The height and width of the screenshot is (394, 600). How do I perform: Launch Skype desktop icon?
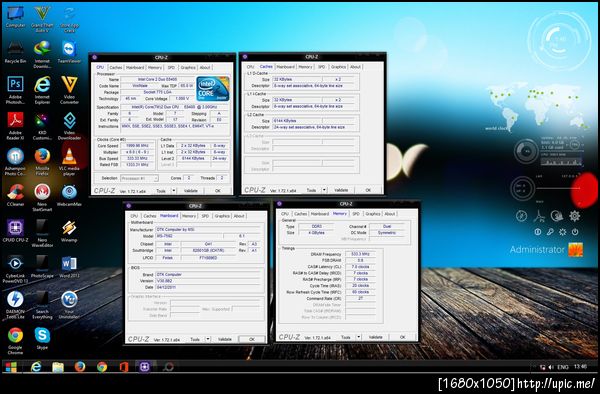(x=42, y=338)
